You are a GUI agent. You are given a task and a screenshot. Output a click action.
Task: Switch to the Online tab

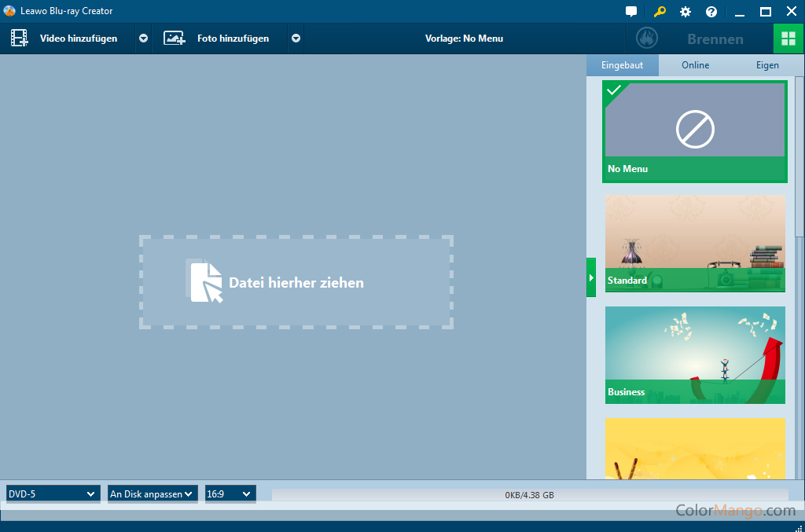(695, 65)
